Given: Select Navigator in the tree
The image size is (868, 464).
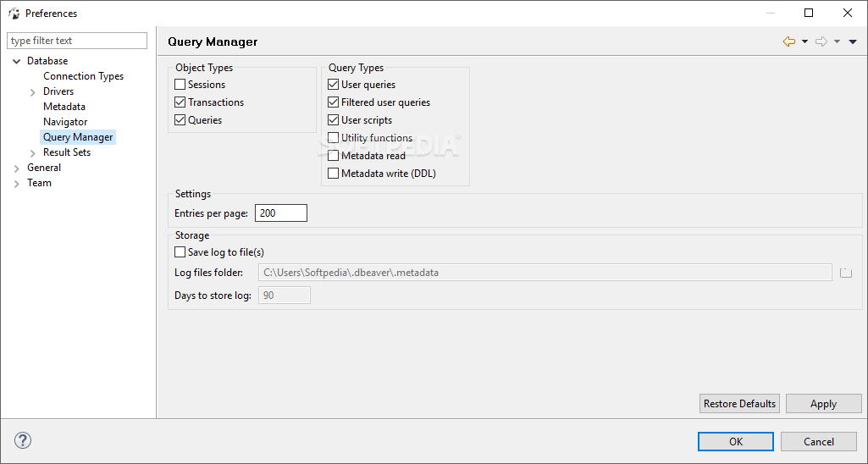Looking at the screenshot, I should [x=65, y=122].
